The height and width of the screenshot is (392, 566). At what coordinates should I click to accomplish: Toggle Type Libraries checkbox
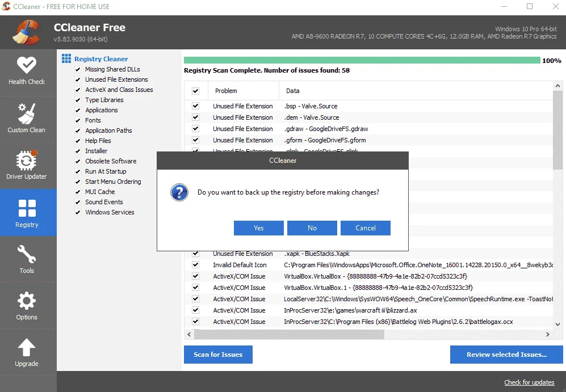click(78, 100)
